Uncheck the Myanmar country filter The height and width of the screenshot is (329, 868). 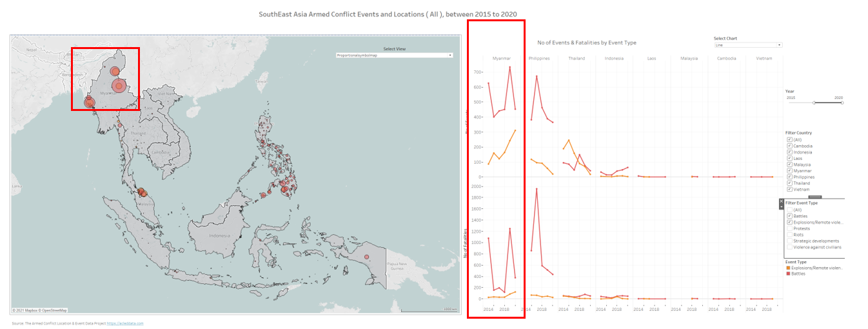tap(789, 171)
